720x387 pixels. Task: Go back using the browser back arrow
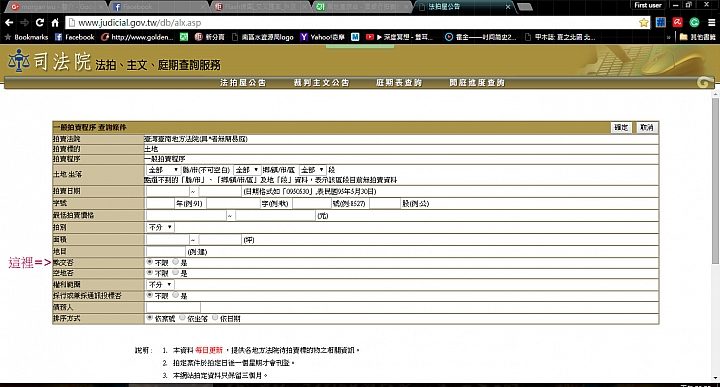click(x=9, y=22)
